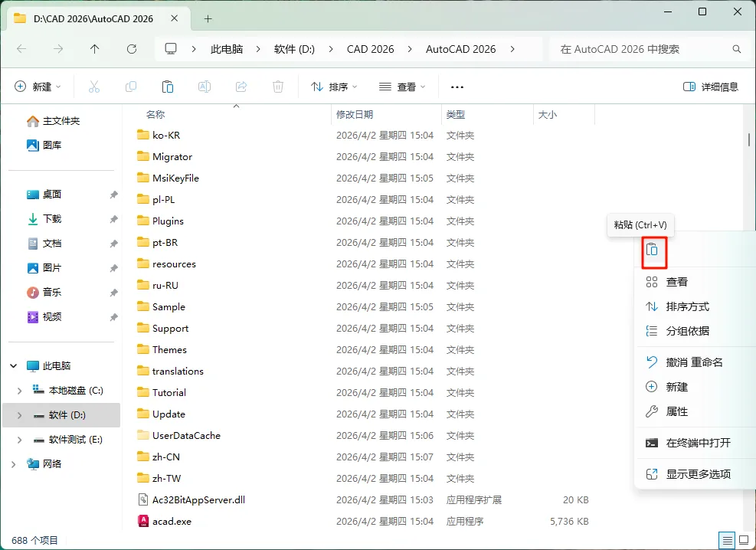Screen dimensions: 756x550
Task: Toggle the 详细信息 details pane
Action: point(711,87)
